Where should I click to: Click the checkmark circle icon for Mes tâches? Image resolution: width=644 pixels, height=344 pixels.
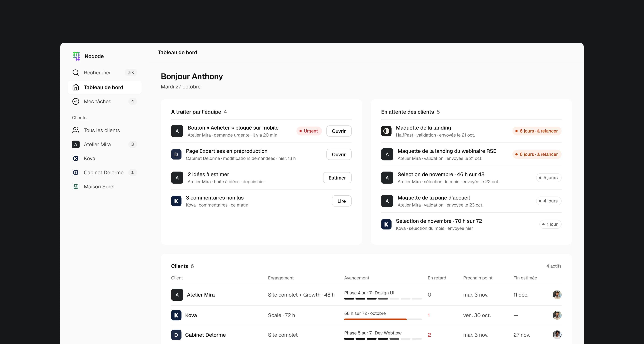[75, 101]
